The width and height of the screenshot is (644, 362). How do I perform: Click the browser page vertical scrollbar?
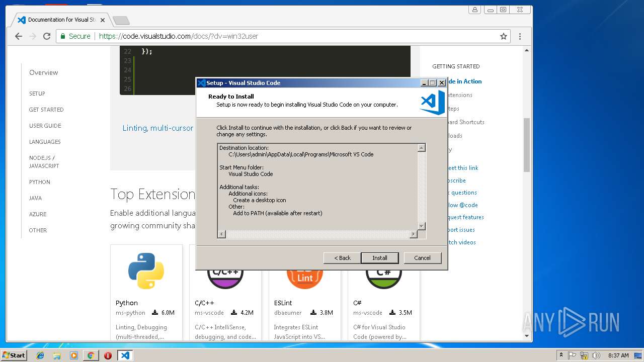click(527, 145)
